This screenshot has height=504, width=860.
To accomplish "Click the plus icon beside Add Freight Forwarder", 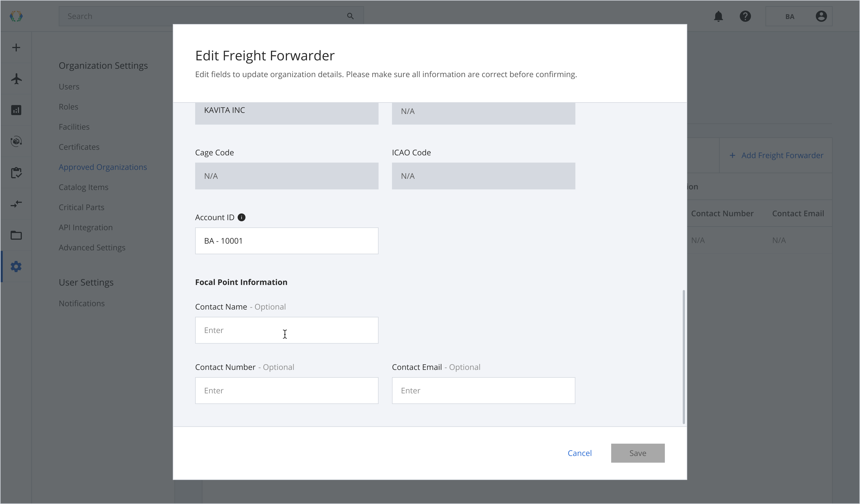I will click(732, 156).
